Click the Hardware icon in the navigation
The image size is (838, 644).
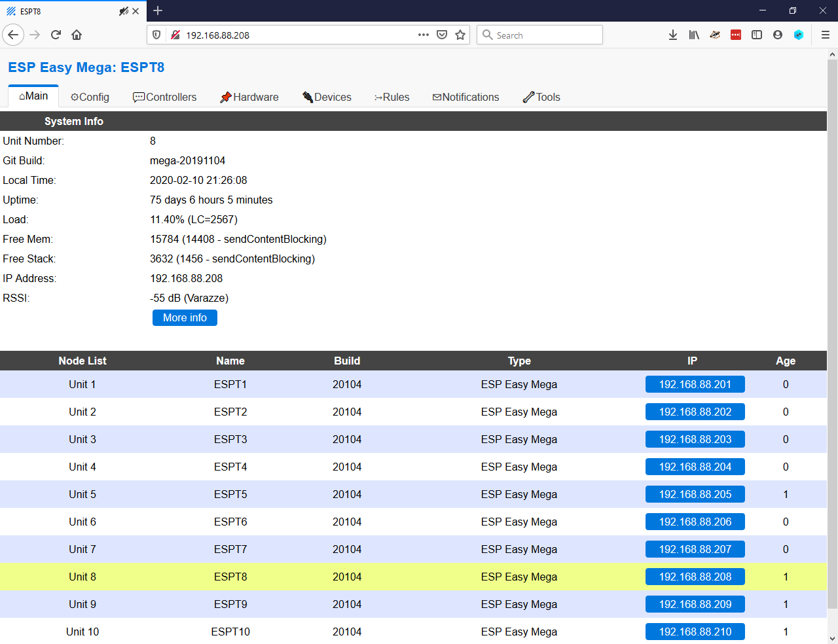coord(226,97)
